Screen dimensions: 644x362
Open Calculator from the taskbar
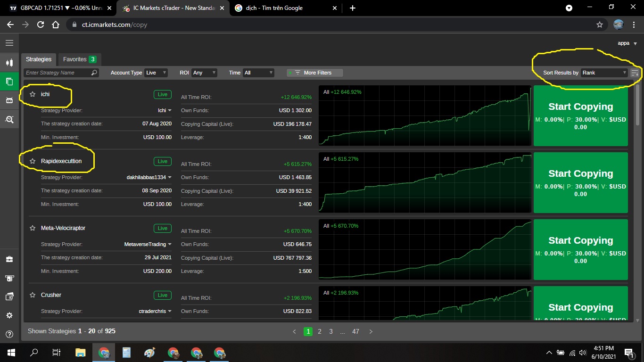tap(126, 352)
